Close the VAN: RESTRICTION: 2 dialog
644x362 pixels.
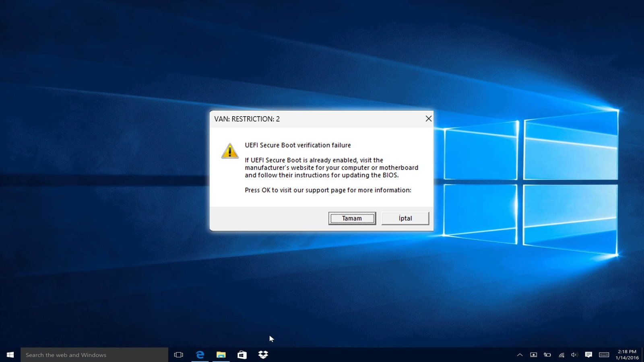[429, 119]
